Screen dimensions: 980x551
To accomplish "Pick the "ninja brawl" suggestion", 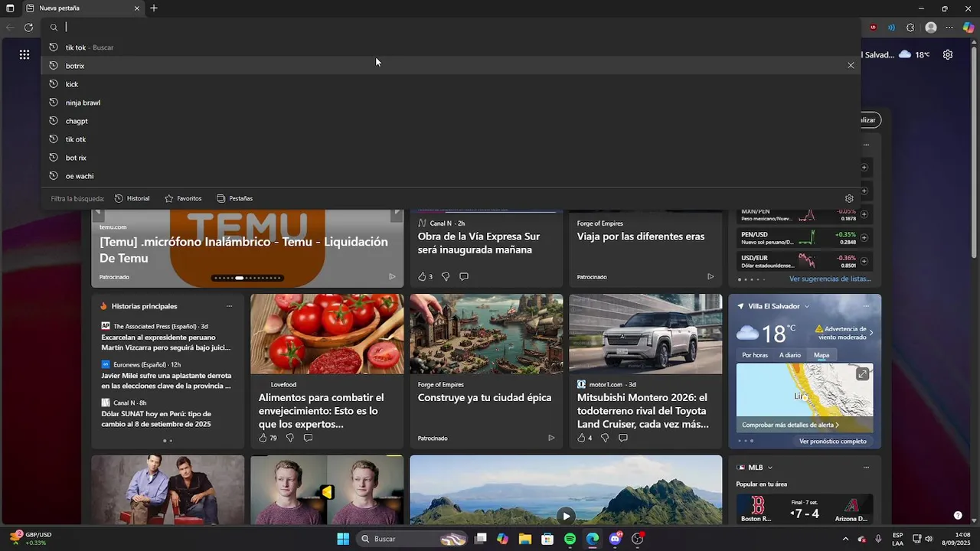I will [452, 103].
